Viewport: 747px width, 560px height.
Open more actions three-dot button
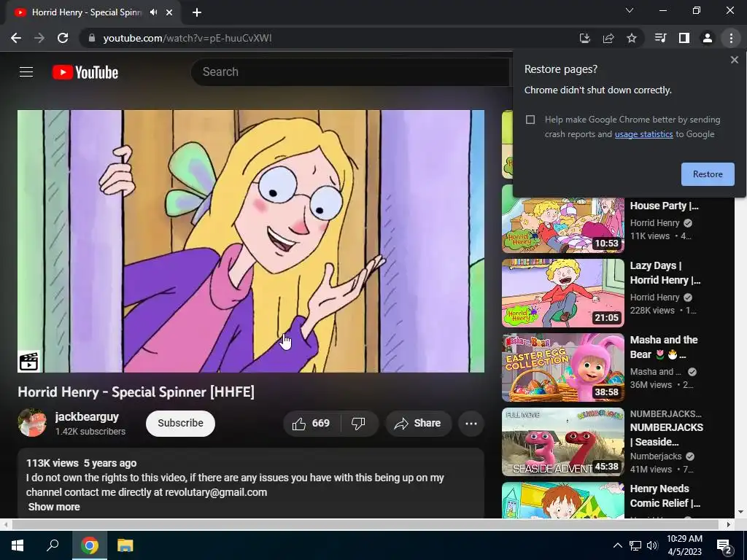click(x=471, y=424)
